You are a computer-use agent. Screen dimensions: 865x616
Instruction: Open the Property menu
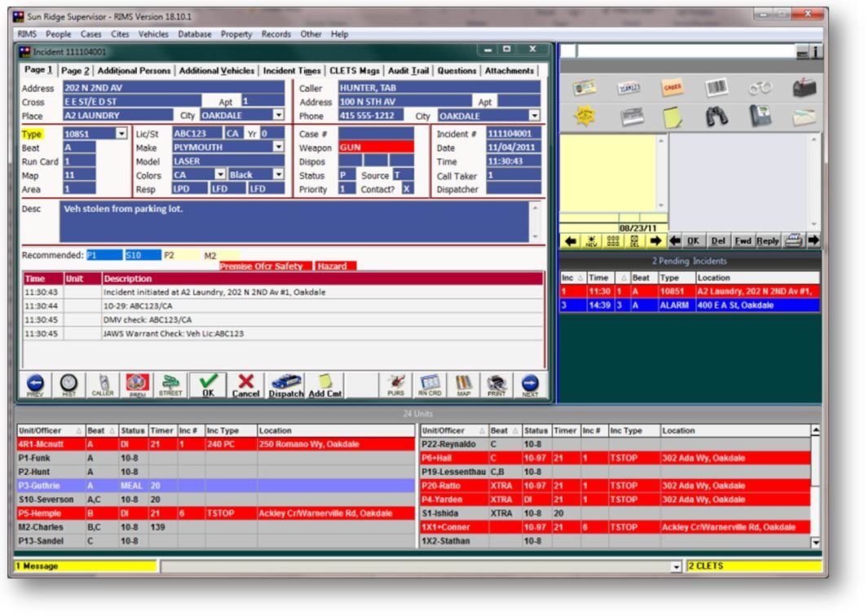pyautogui.click(x=236, y=34)
